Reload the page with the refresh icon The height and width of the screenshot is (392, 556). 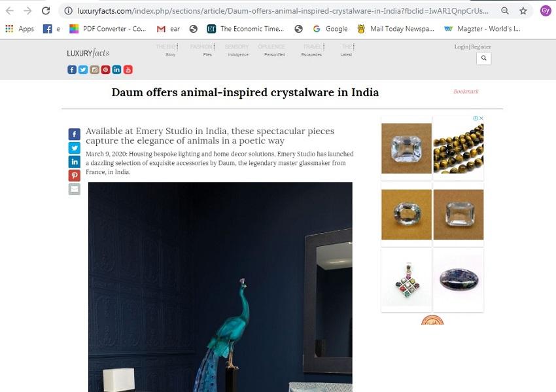click(x=46, y=11)
